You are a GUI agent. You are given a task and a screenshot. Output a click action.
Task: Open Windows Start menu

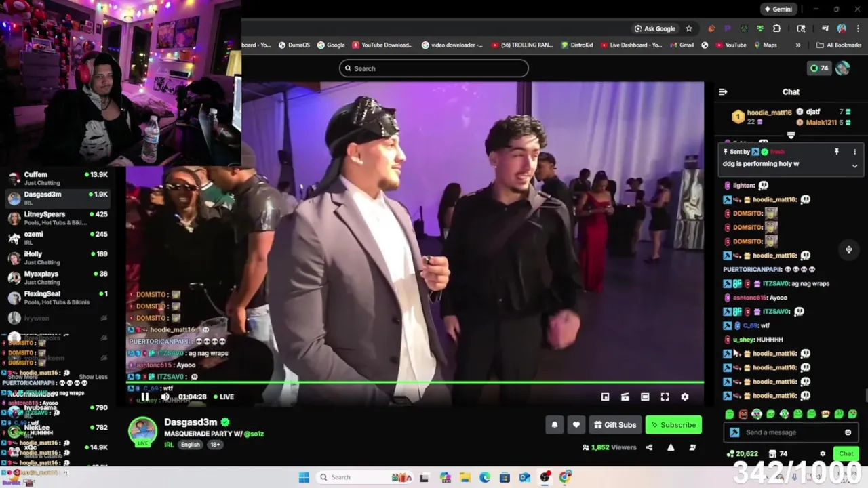[304, 477]
